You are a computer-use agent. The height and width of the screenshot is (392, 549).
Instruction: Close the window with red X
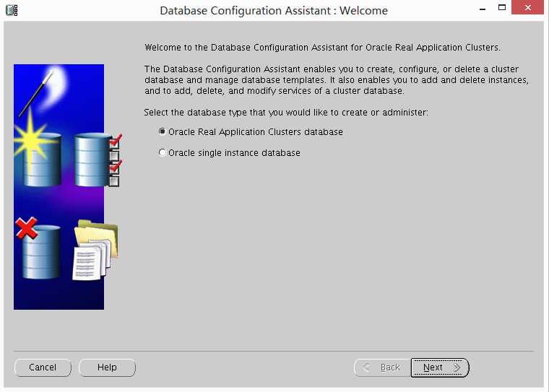click(x=527, y=7)
